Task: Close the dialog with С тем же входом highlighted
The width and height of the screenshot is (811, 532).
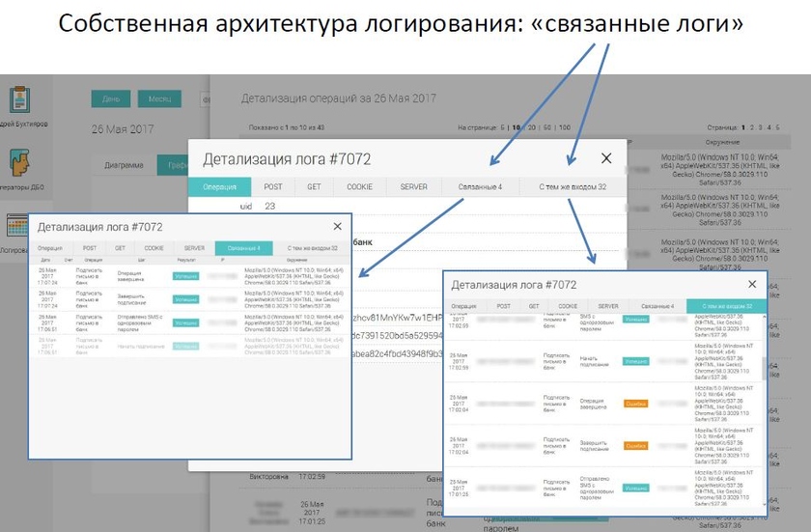Action: [752, 285]
